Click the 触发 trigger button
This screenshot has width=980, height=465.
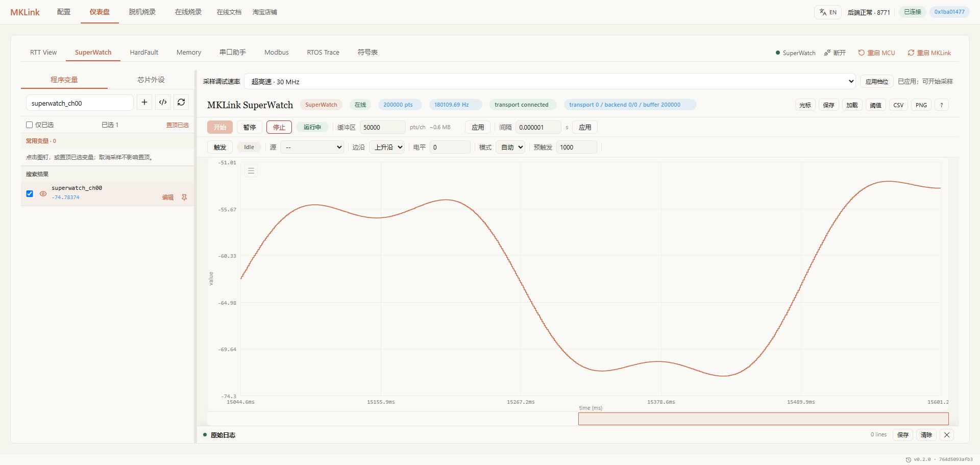click(220, 147)
